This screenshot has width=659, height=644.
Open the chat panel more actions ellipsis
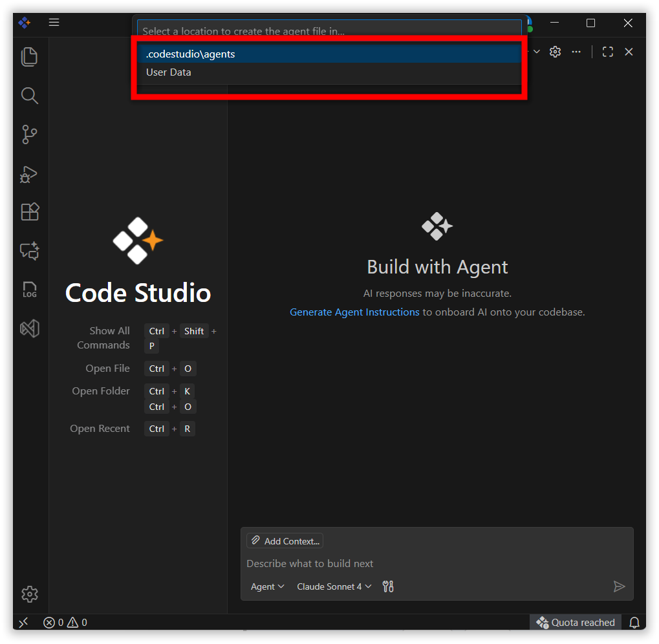click(x=576, y=52)
